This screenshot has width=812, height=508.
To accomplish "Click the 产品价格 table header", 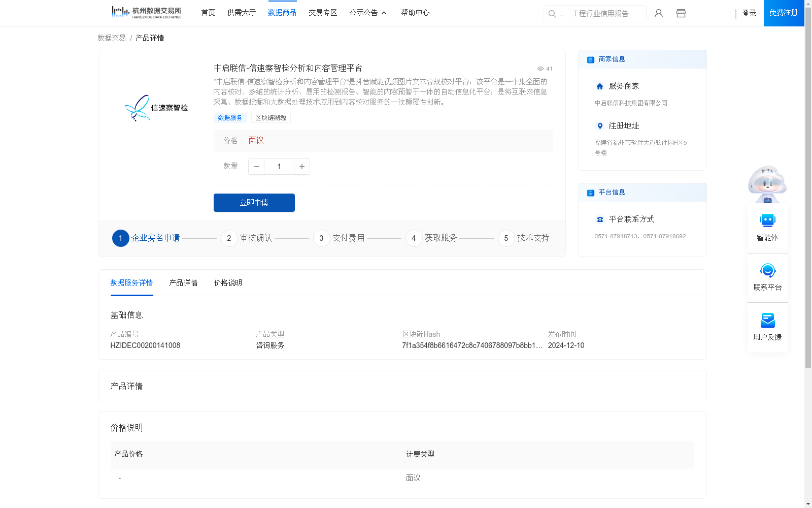I will pyautogui.click(x=128, y=454).
